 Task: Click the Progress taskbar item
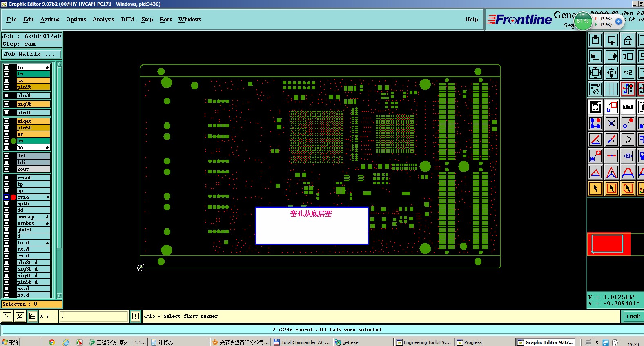pos(485,342)
